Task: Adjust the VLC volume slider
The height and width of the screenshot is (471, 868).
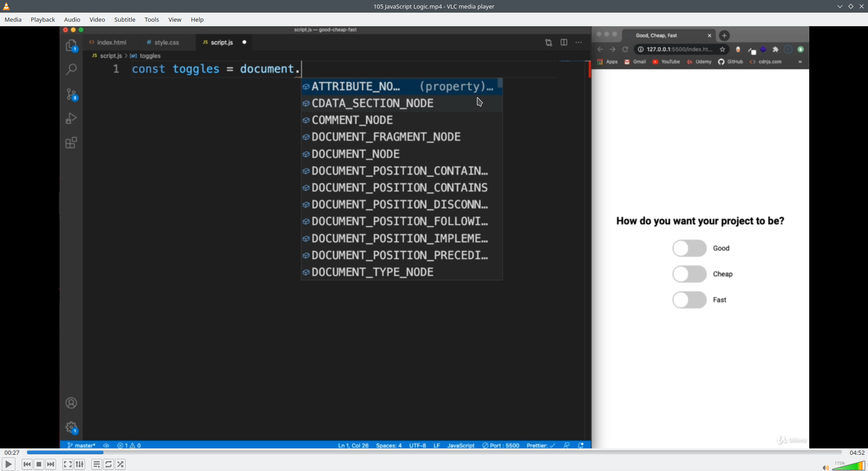Action: pyautogui.click(x=848, y=466)
